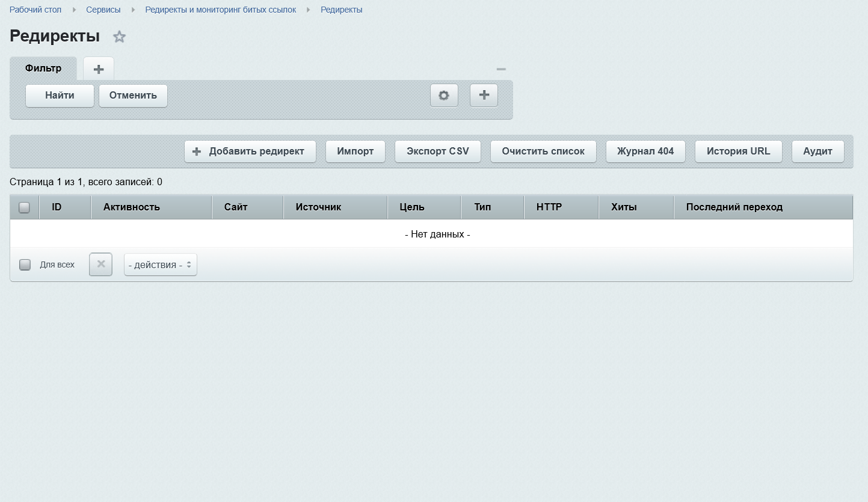Expand breadcrumb arrow before Редиректы
Image resolution: width=868 pixels, height=502 pixels.
[309, 10]
